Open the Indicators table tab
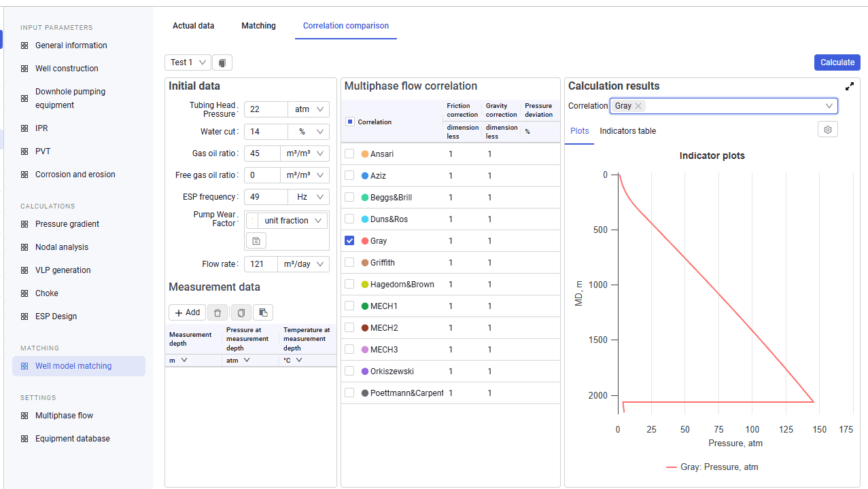Image resolution: width=868 pixels, height=489 pixels. [628, 131]
